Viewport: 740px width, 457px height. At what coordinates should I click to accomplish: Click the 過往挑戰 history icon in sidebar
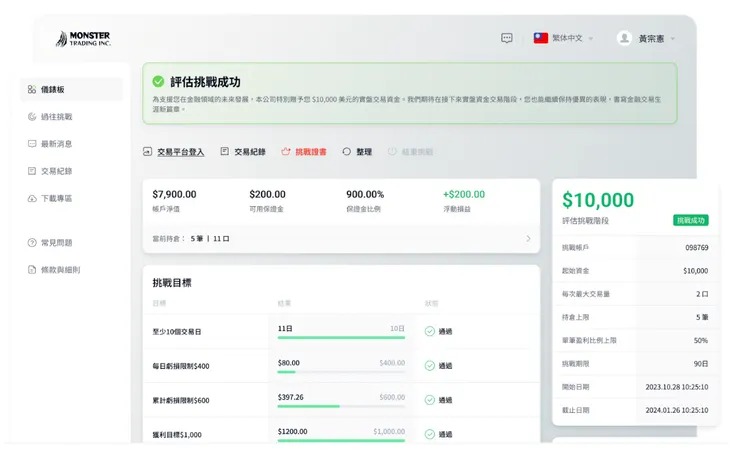32,117
